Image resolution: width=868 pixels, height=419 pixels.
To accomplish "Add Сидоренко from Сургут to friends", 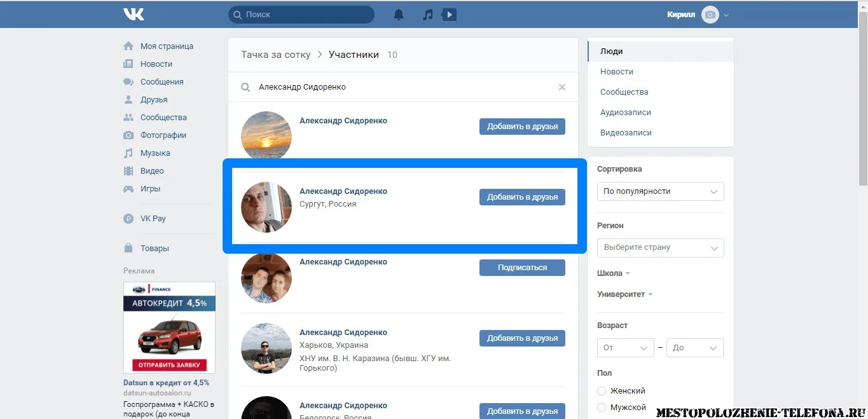I will tap(522, 197).
